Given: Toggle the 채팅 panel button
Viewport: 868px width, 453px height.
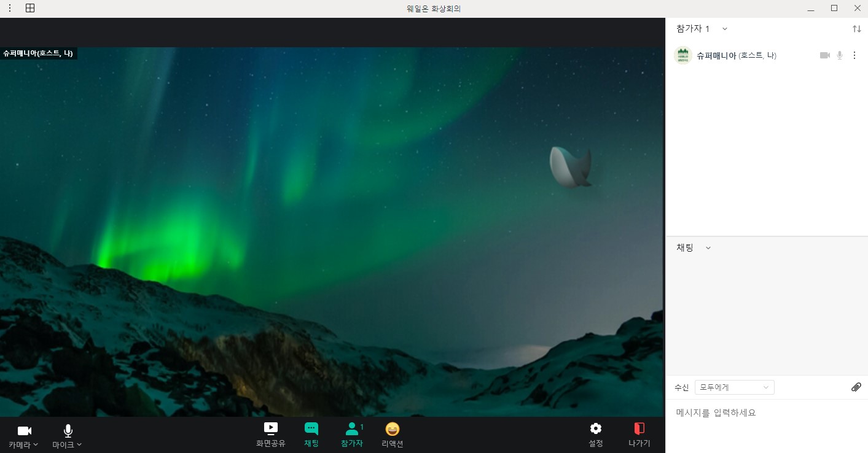Looking at the screenshot, I should point(311,435).
